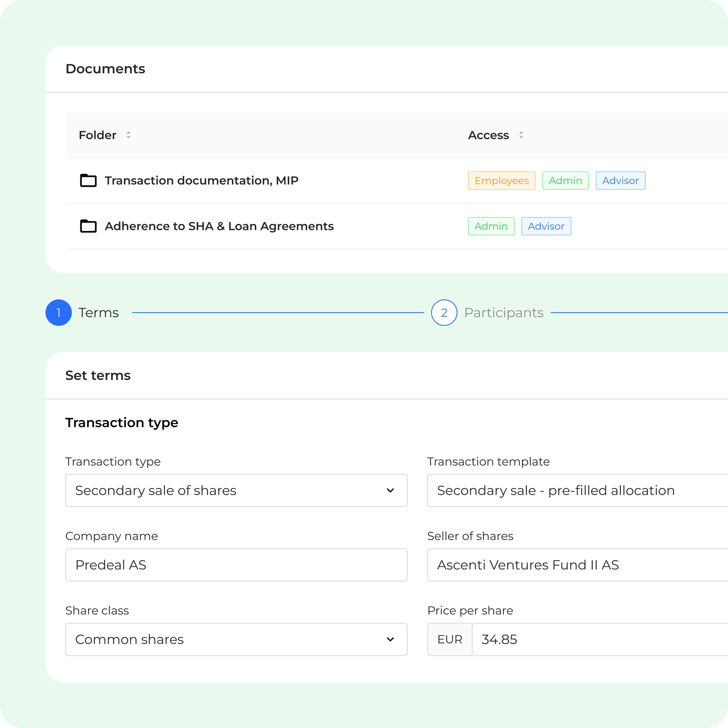This screenshot has width=728, height=728.
Task: Click step 1 Terms circle
Action: (x=58, y=312)
